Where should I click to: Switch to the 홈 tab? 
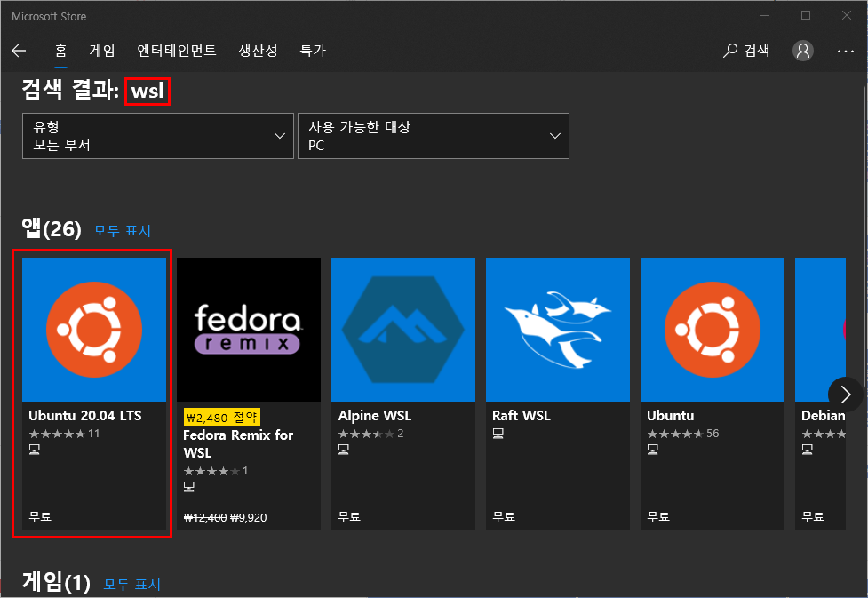[61, 51]
